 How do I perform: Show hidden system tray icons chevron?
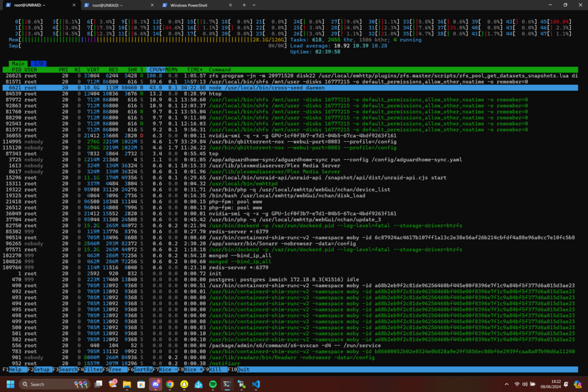click(507, 384)
